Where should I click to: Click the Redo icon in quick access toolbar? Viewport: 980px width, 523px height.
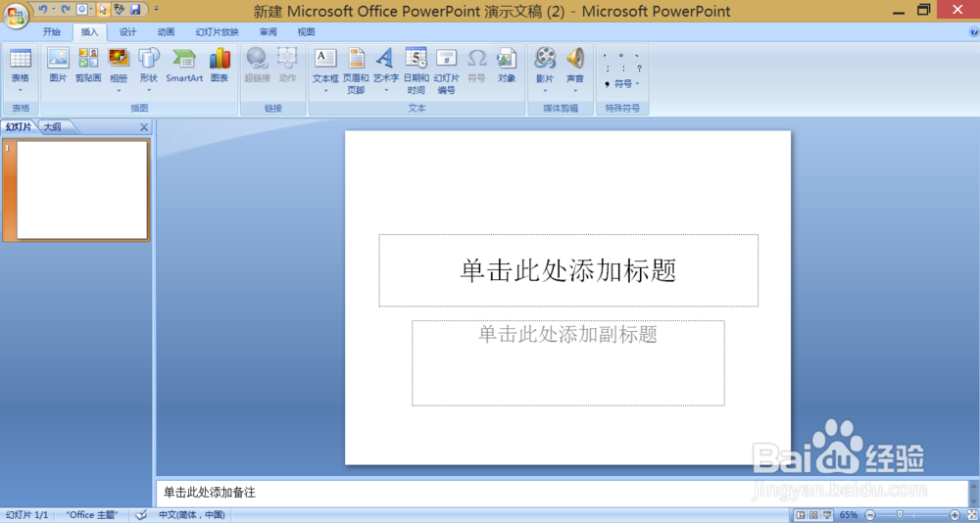65,10
